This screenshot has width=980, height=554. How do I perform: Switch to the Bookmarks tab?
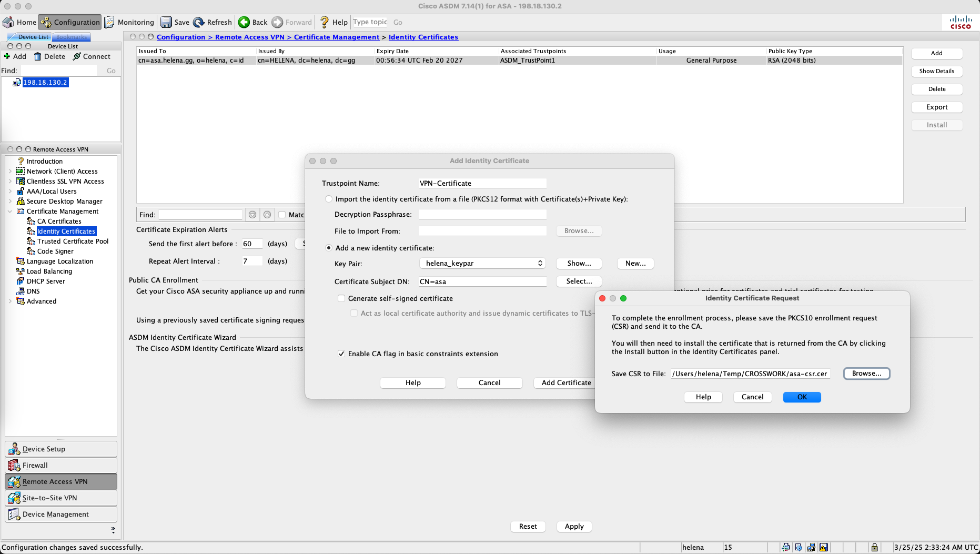pyautogui.click(x=72, y=37)
